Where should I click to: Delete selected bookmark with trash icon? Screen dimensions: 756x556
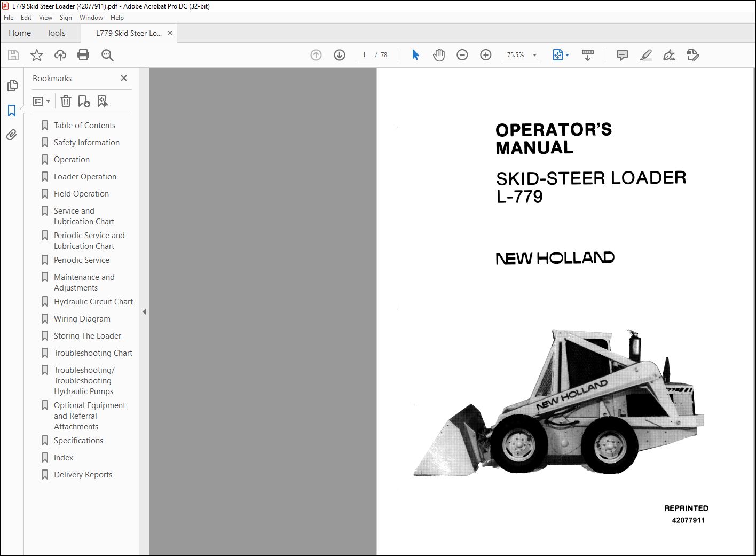pyautogui.click(x=66, y=101)
